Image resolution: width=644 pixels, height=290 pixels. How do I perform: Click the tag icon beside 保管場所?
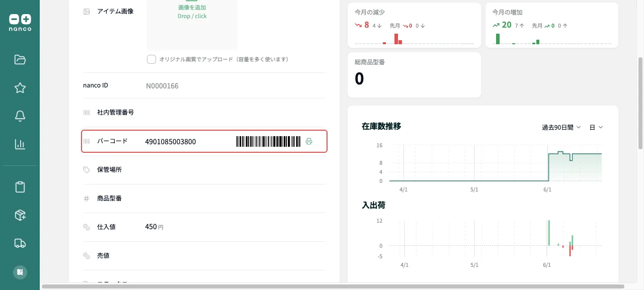click(87, 170)
